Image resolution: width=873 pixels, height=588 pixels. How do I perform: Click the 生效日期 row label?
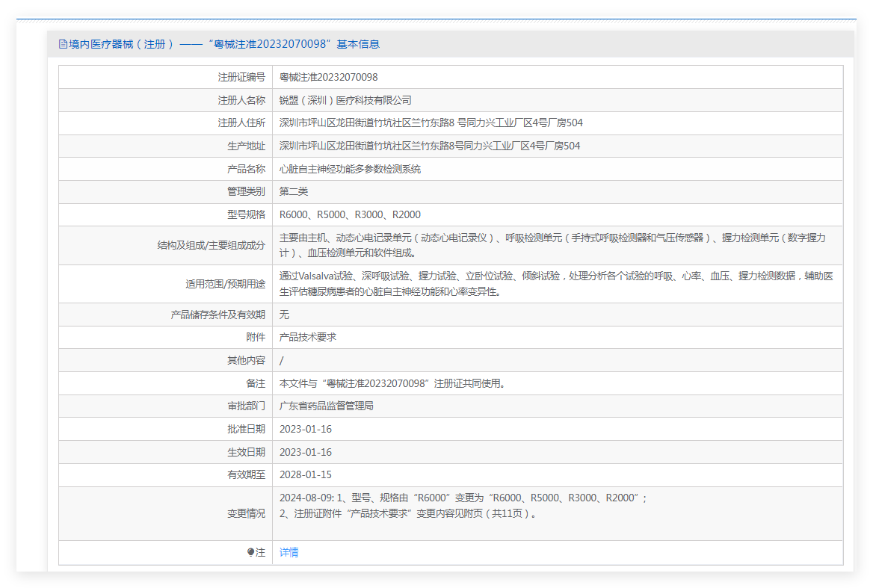point(246,452)
